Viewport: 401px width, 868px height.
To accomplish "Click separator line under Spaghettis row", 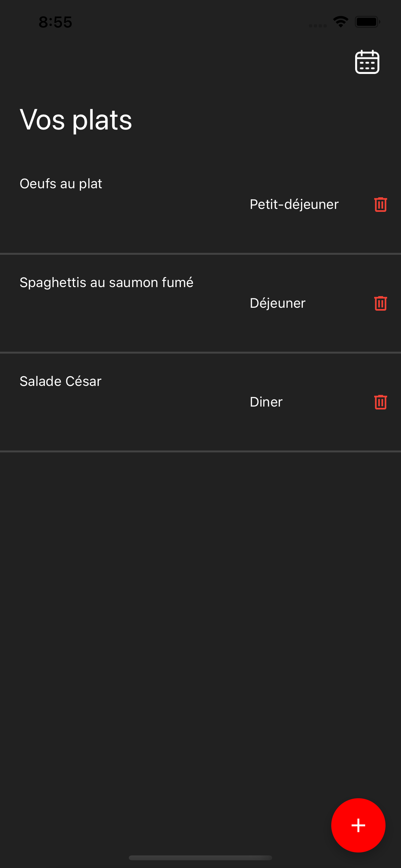I will point(200,352).
